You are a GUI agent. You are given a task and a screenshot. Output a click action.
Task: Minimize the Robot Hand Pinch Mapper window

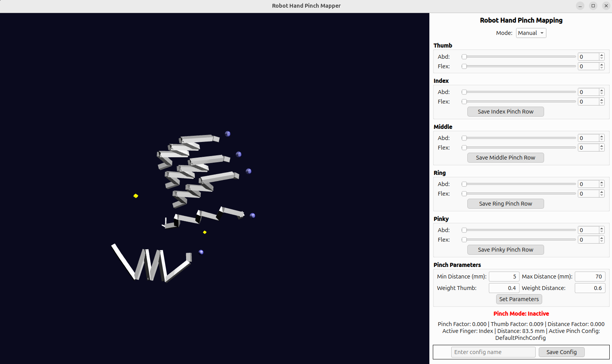point(580,6)
